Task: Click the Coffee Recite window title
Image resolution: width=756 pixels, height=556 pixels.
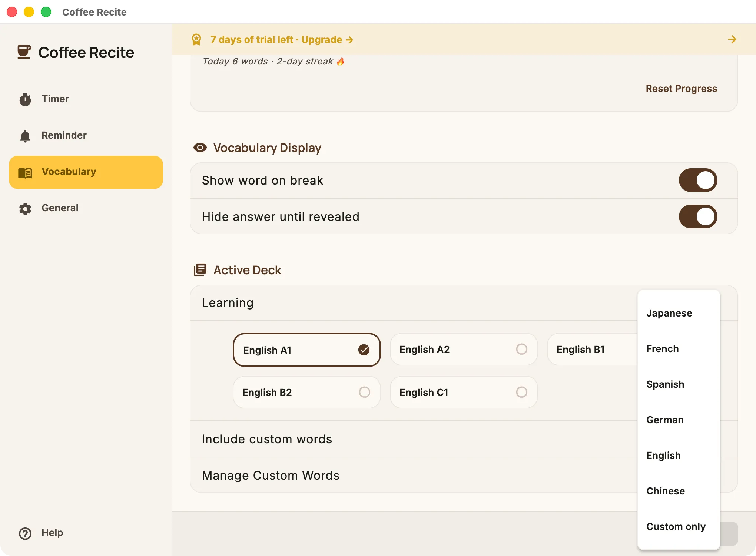Action: tap(94, 12)
